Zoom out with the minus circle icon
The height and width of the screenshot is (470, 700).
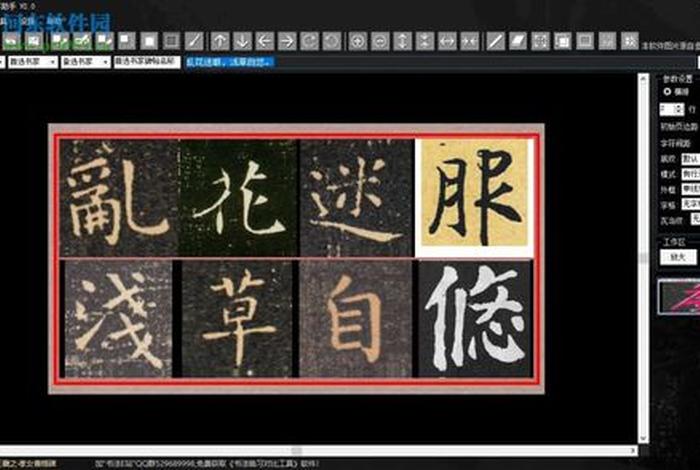[380, 42]
